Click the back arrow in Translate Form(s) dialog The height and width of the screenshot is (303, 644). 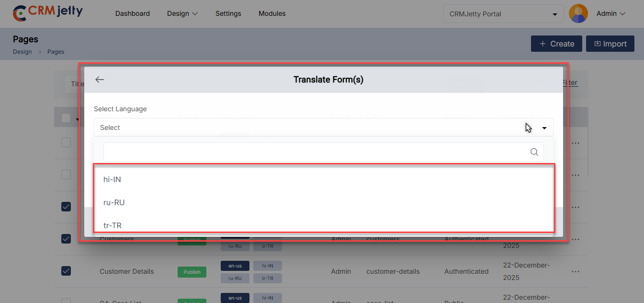[100, 80]
